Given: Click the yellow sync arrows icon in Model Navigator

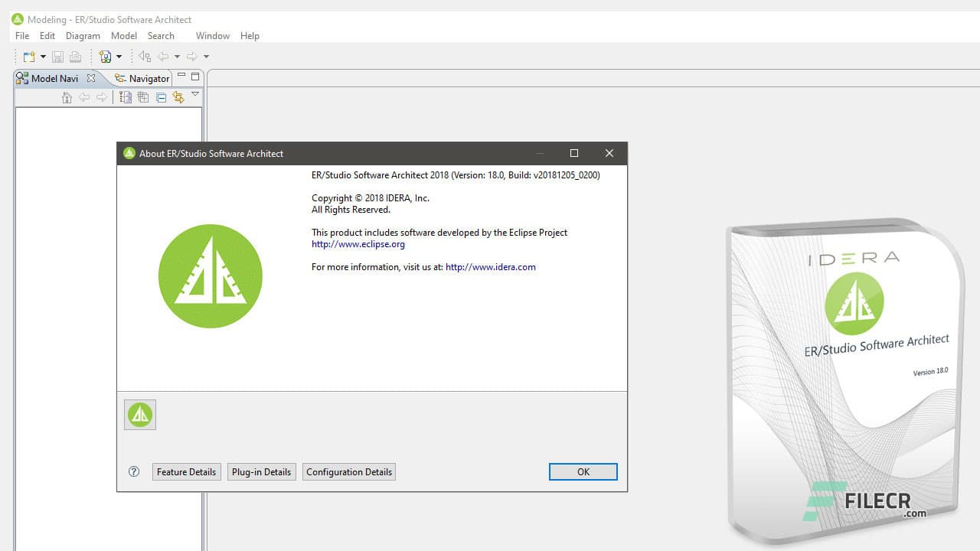Looking at the screenshot, I should coord(178,97).
